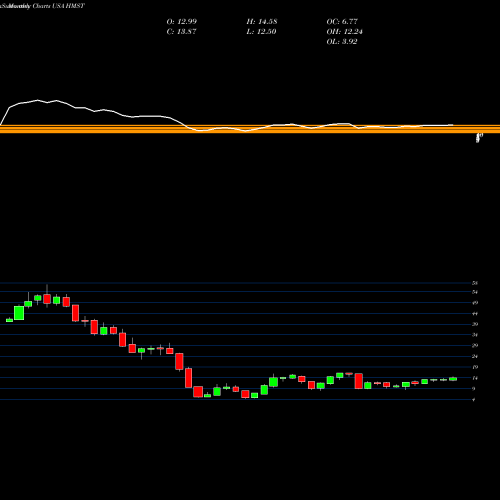
Task: Select the close value 'C: 13.87'
Action: coord(181,31)
